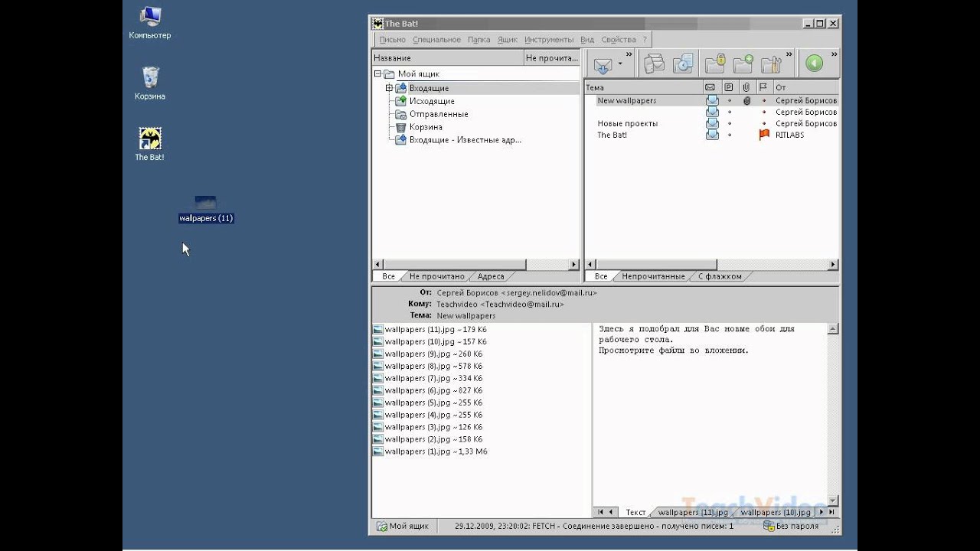980x551 pixels.
Task: Select the Новые проекты message
Action: (x=627, y=123)
